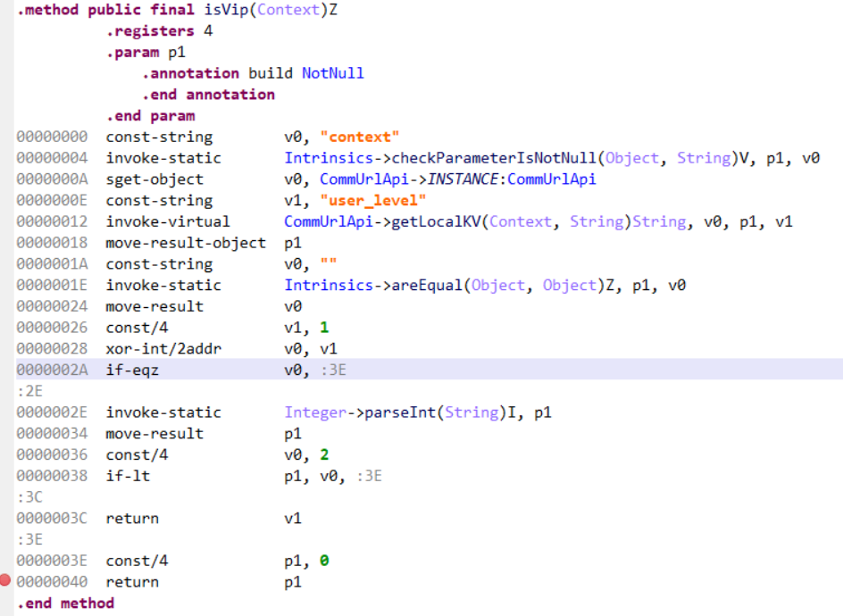Open the checkParameterIsNotNull method reference
The image size is (843, 616).
[x=494, y=158]
